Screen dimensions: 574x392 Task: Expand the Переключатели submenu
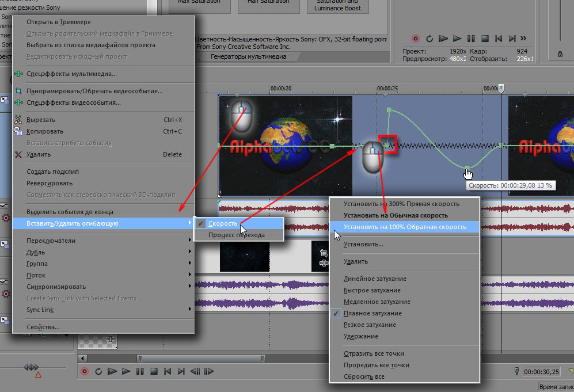(51, 241)
